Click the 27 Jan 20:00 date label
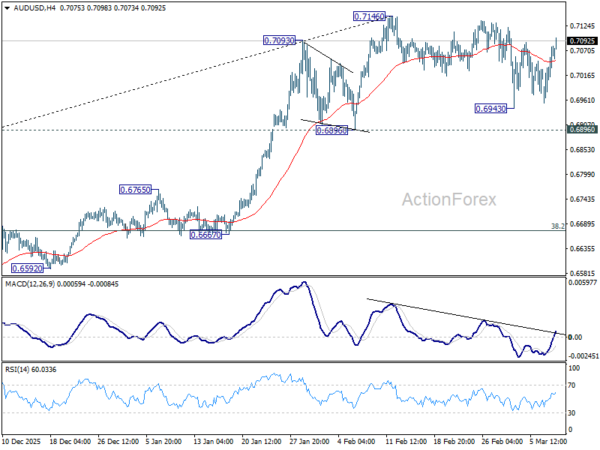 [x=309, y=442]
